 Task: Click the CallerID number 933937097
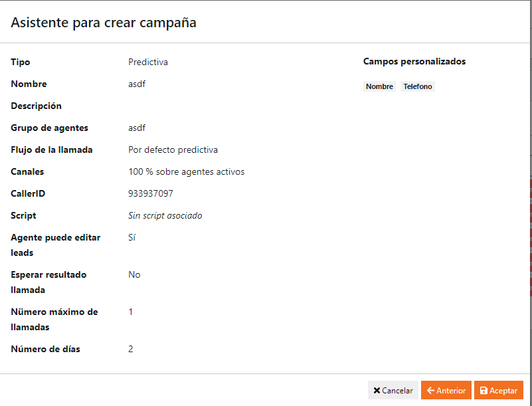pos(149,193)
